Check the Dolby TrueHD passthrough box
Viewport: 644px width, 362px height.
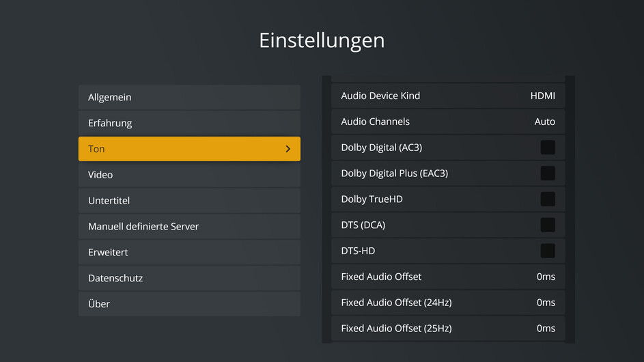(x=547, y=199)
